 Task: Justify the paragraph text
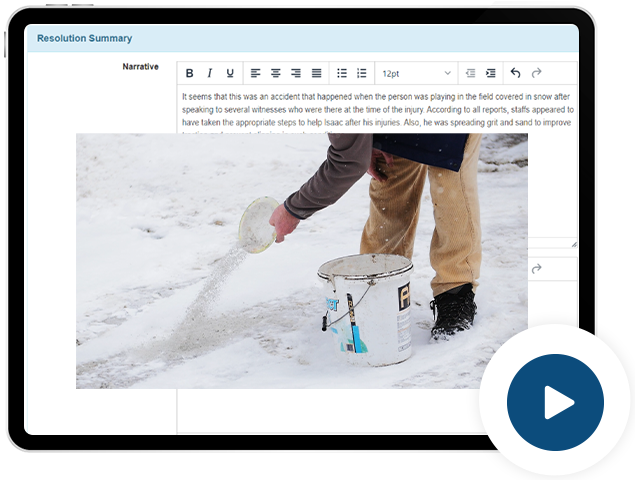(x=316, y=73)
